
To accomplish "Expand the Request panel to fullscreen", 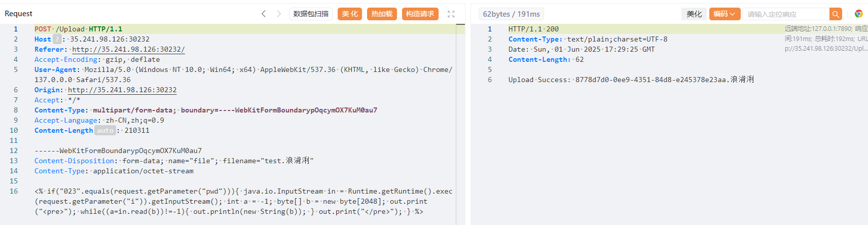I will pos(451,14).
